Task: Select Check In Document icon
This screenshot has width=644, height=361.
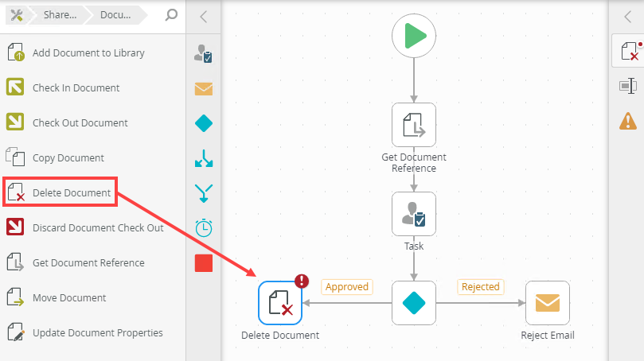Action: click(15, 87)
